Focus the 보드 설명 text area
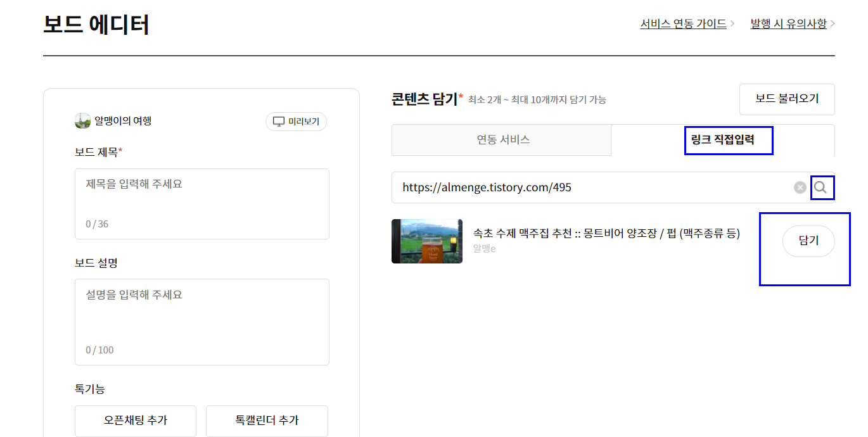The width and height of the screenshot is (868, 437). click(x=202, y=322)
